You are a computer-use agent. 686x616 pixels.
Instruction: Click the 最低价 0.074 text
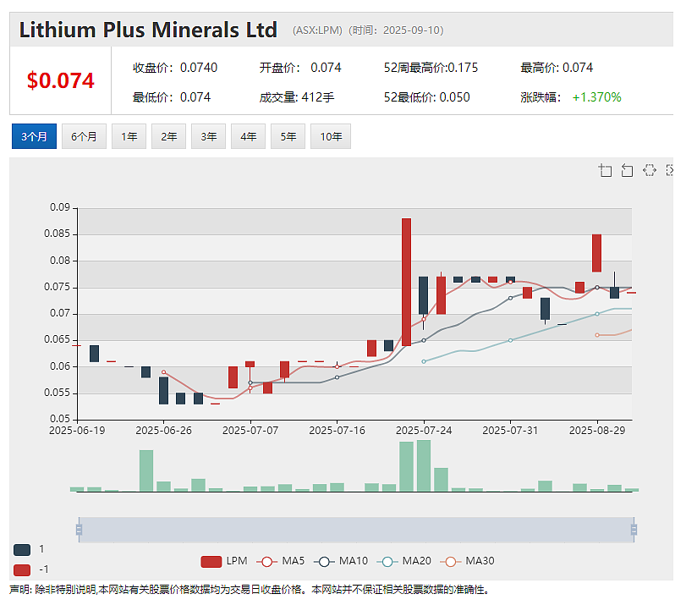[172, 97]
